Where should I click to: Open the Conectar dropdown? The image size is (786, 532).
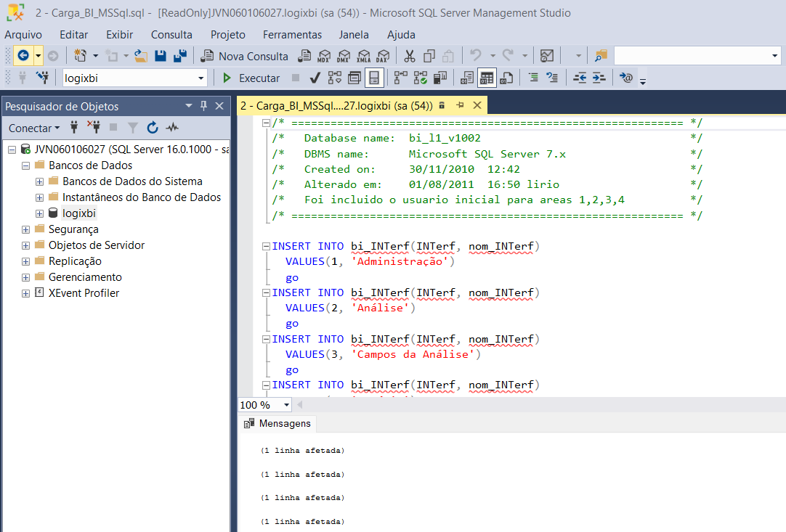click(x=34, y=128)
